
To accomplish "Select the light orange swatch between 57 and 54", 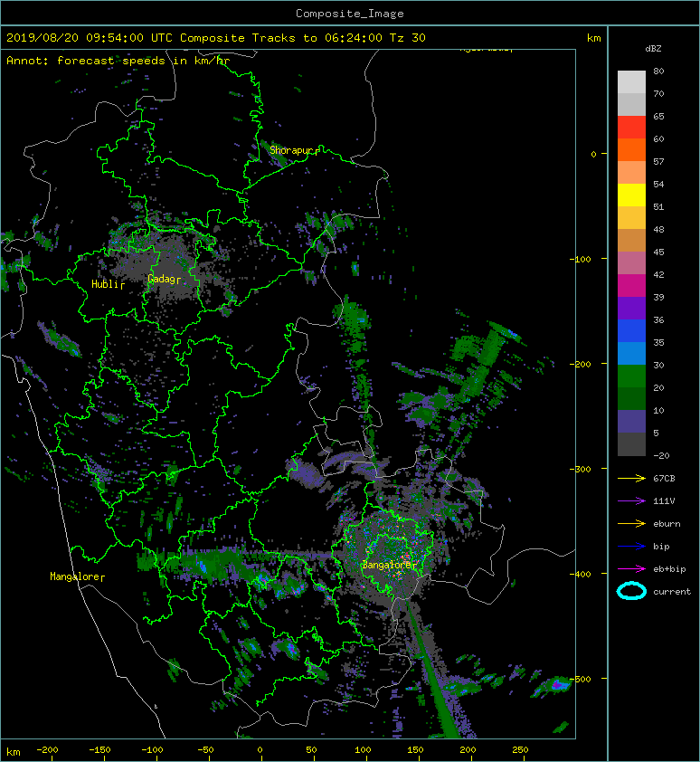I will coord(631,173).
